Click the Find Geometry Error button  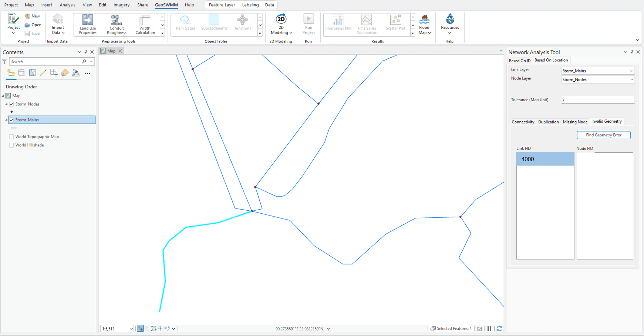[604, 135]
